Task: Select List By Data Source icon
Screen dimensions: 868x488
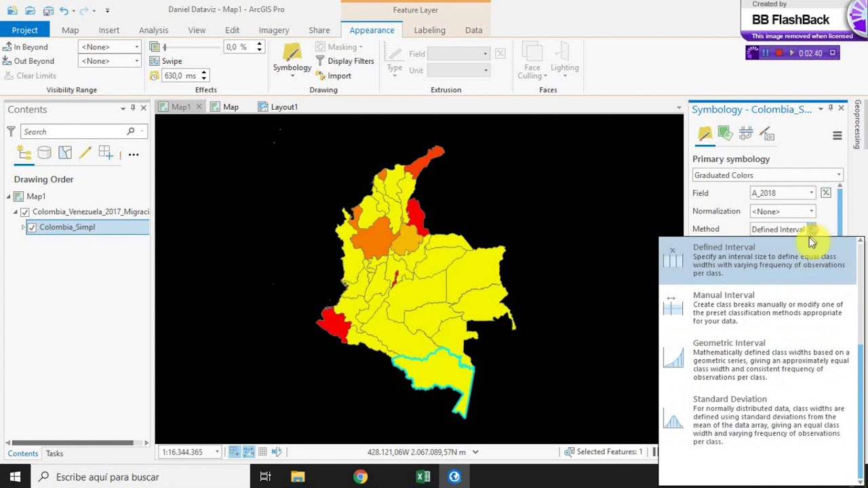Action: 44,153
